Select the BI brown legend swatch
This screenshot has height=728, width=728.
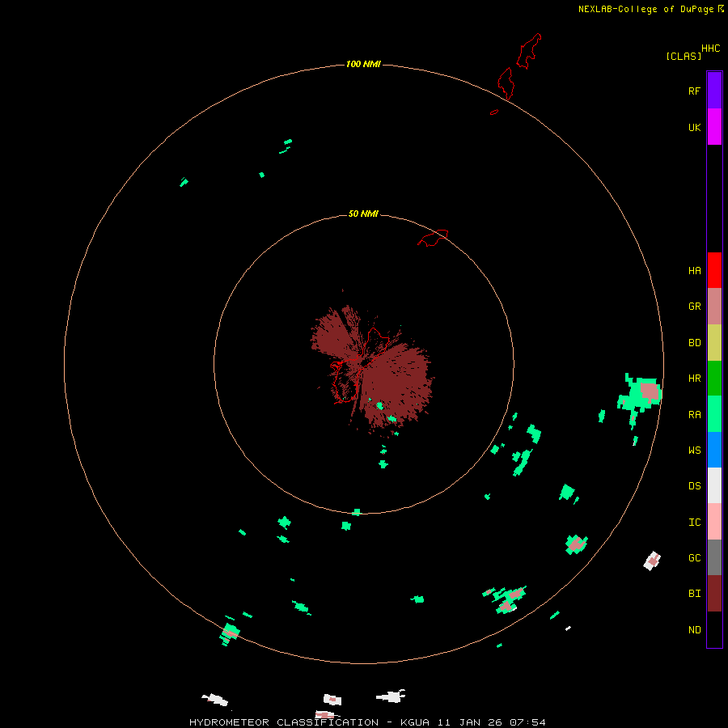point(714,594)
